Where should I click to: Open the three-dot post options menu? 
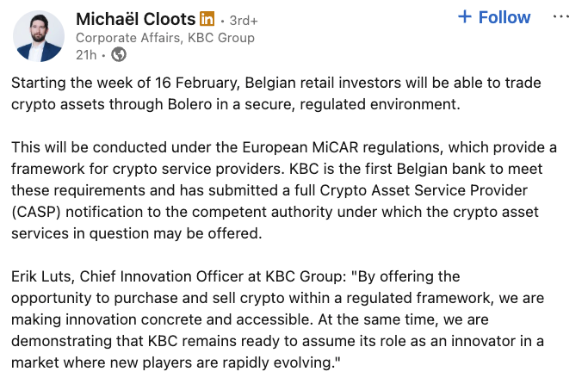click(x=561, y=17)
